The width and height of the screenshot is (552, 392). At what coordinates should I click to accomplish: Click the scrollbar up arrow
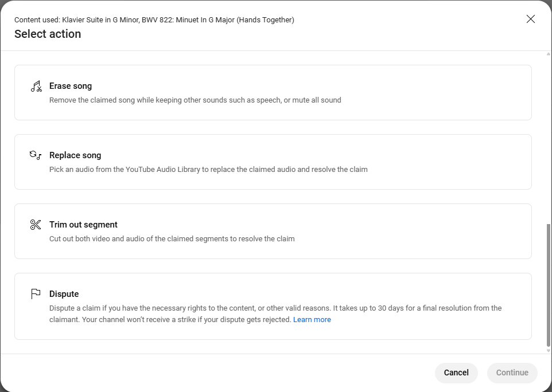coord(548,54)
